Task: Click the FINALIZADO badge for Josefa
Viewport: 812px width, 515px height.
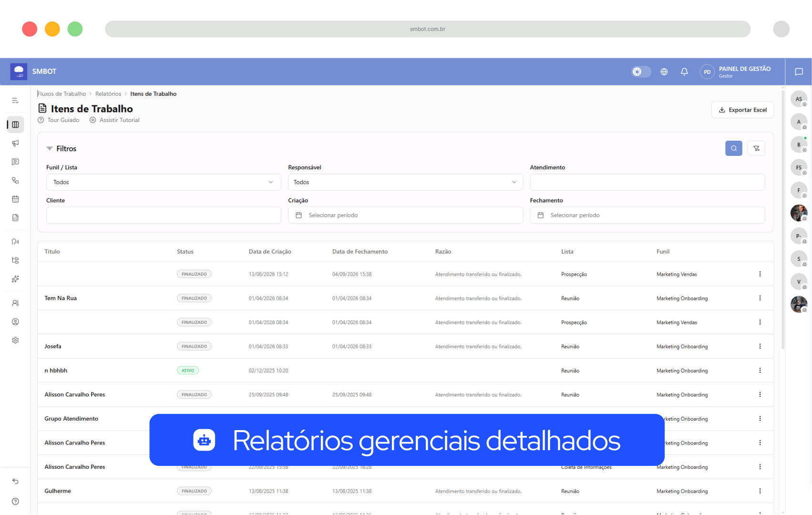Action: pyautogui.click(x=194, y=347)
